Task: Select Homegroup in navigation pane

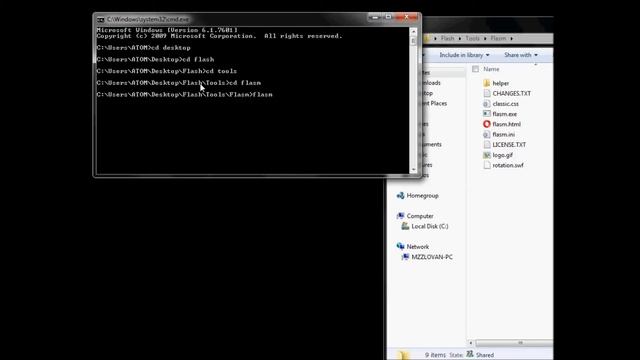Action: pos(422,196)
